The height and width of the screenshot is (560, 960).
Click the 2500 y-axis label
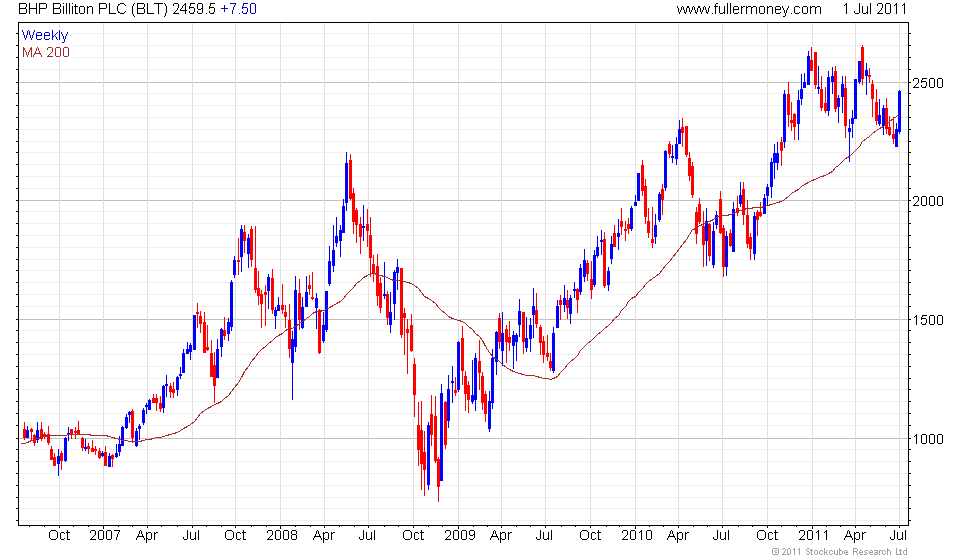point(928,83)
